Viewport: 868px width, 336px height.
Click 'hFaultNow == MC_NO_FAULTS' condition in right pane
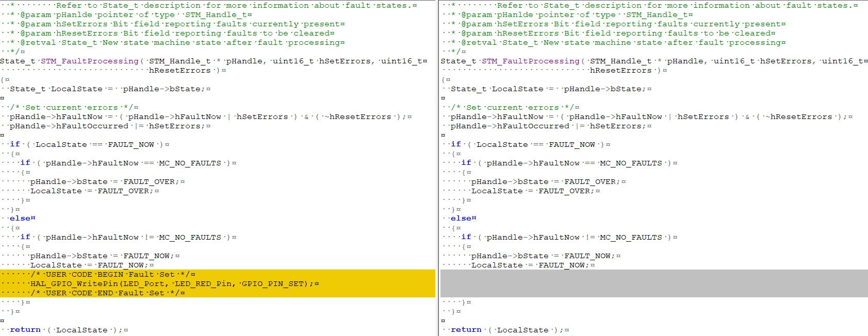tap(598, 163)
